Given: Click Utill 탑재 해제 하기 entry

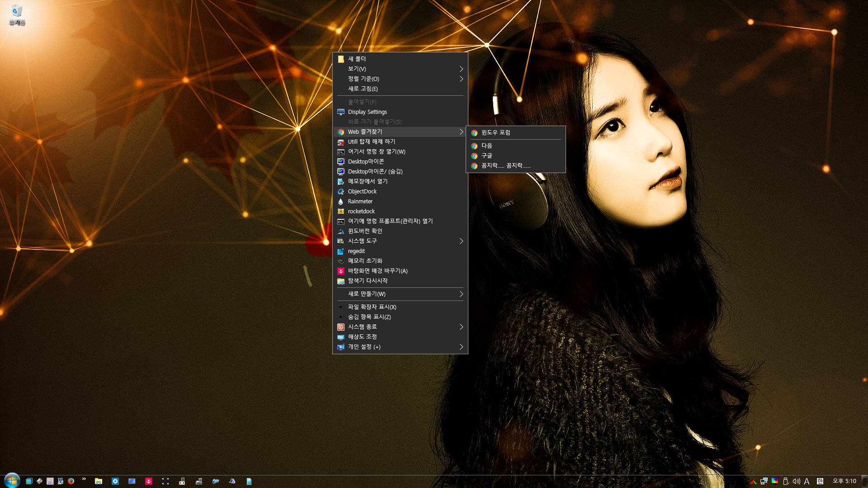Looking at the screenshot, I should (x=400, y=141).
